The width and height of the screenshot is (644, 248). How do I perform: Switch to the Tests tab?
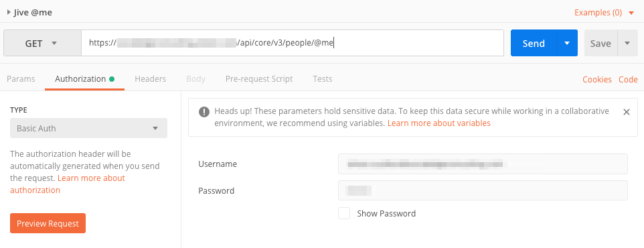(x=323, y=79)
